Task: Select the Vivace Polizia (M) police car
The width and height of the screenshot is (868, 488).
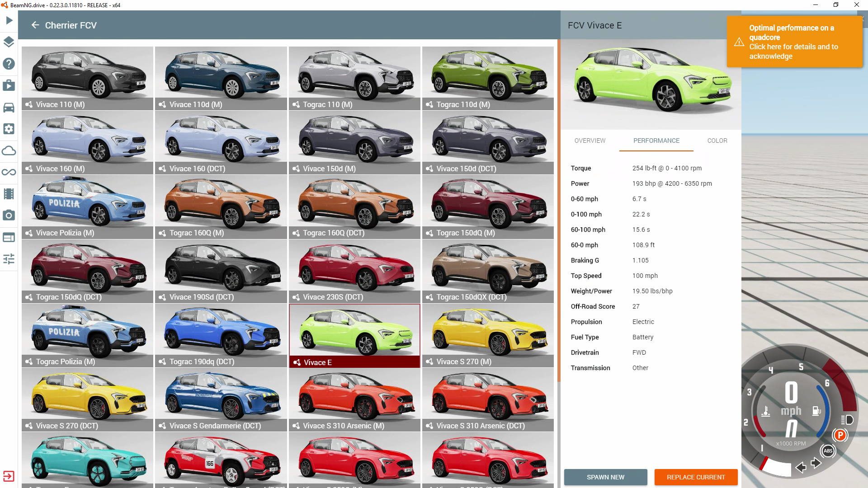Action: click(87, 206)
